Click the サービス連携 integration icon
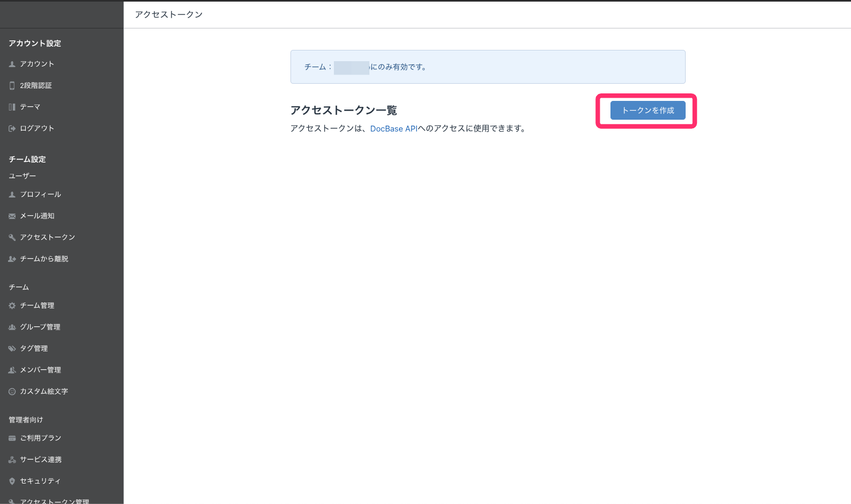 click(x=12, y=459)
